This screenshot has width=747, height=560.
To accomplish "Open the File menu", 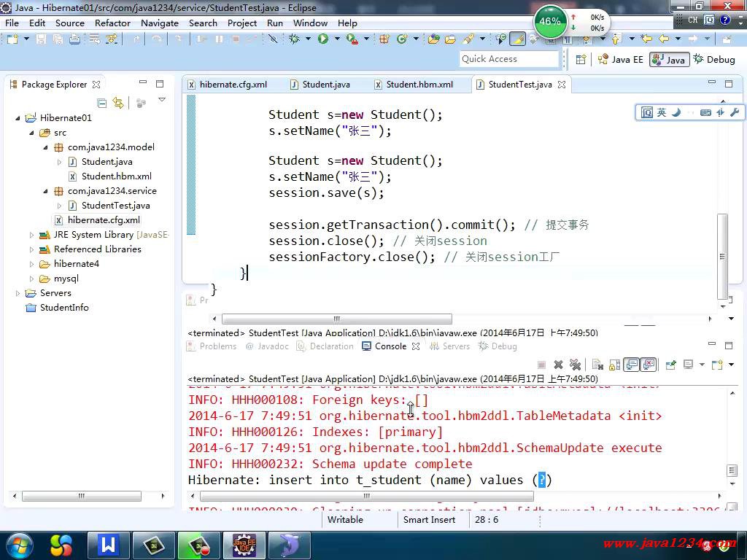I will [x=12, y=23].
